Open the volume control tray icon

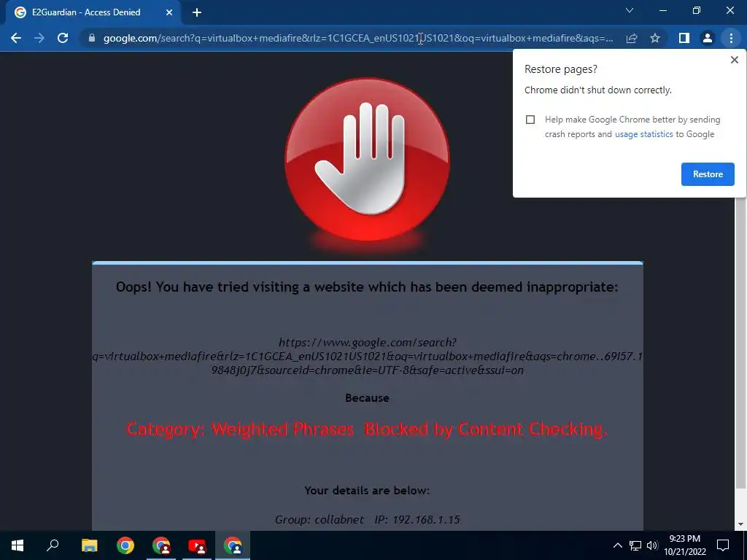point(652,545)
